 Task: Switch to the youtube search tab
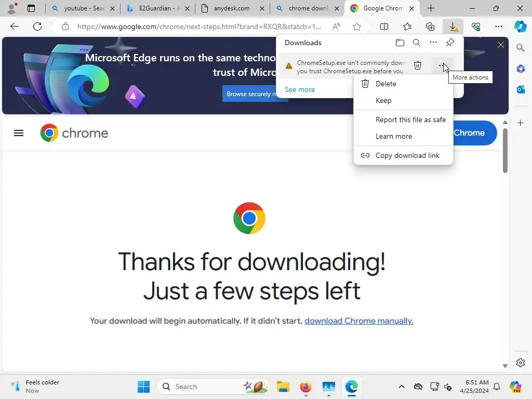(x=83, y=8)
